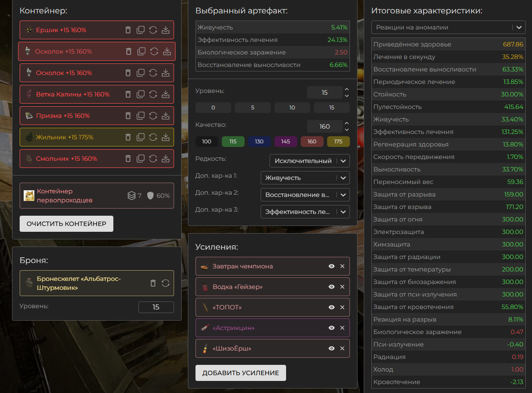Open the Редкость dropdown
The image size is (532, 393).
tap(309, 161)
